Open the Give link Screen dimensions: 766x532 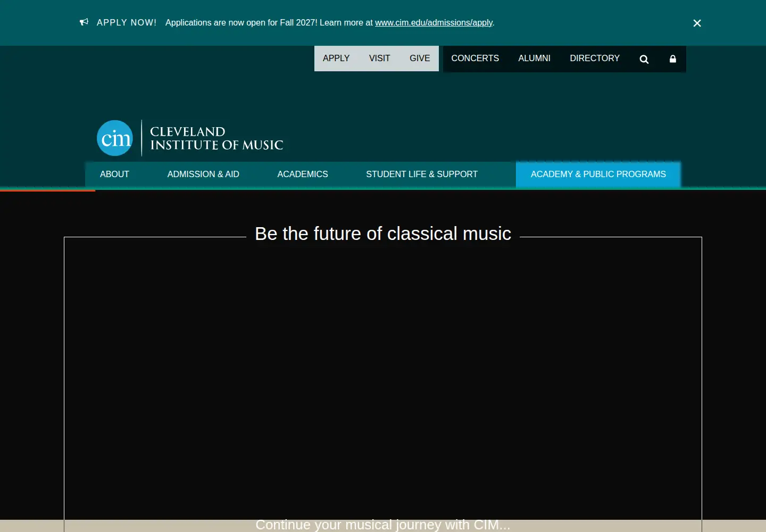(420, 59)
